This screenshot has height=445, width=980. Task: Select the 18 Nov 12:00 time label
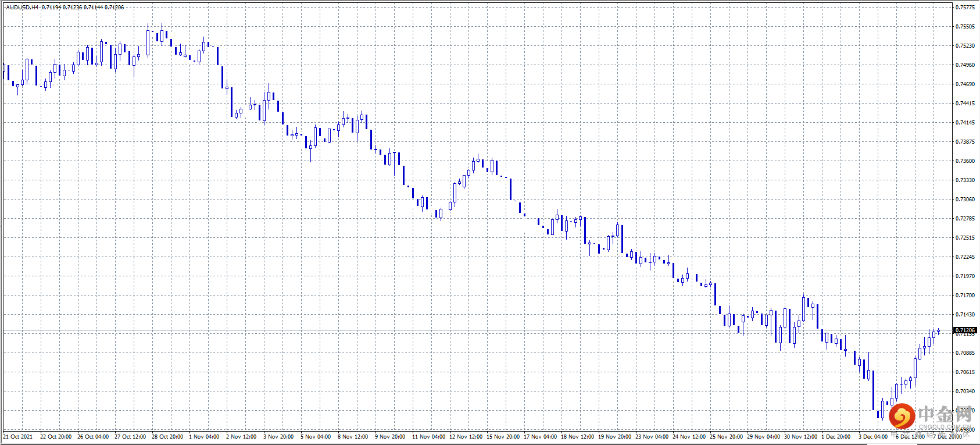pyautogui.click(x=578, y=437)
